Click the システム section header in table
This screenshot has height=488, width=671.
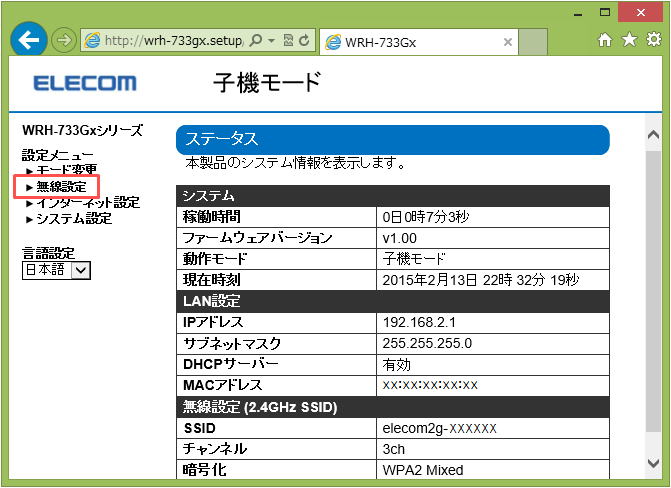[x=393, y=196]
